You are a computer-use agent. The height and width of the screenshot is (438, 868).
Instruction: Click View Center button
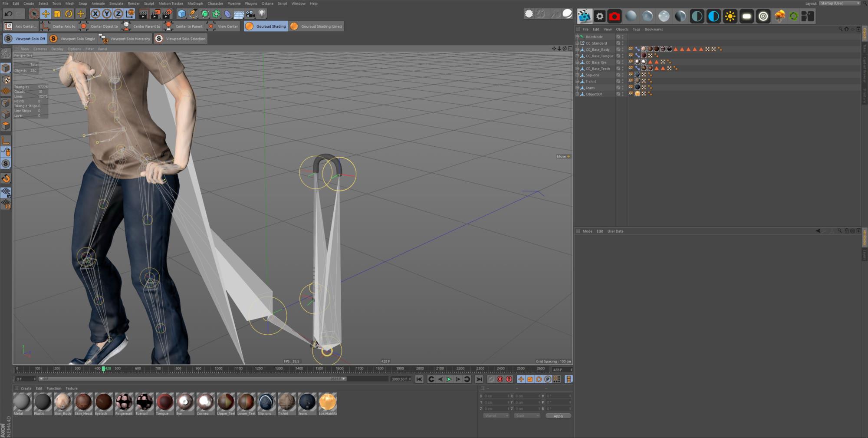click(x=223, y=26)
